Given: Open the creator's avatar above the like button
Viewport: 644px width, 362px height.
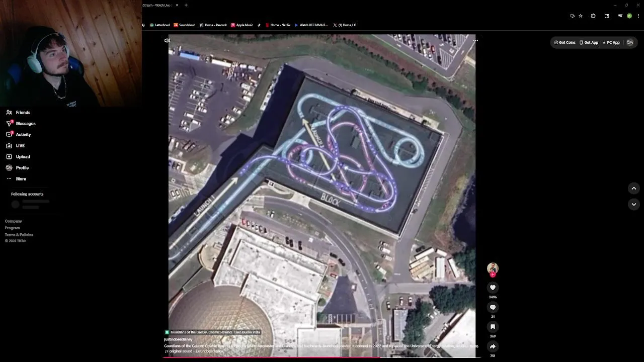Looking at the screenshot, I should 493,268.
